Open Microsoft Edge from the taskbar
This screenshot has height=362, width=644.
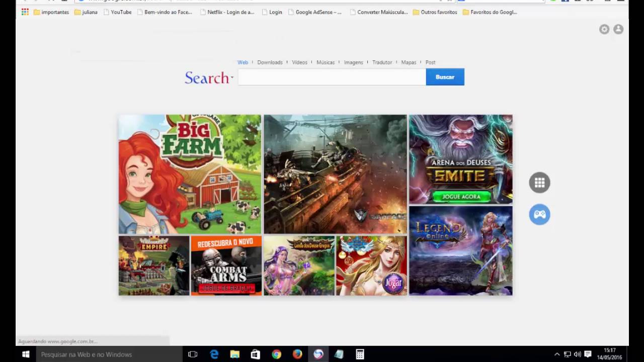pos(214,354)
